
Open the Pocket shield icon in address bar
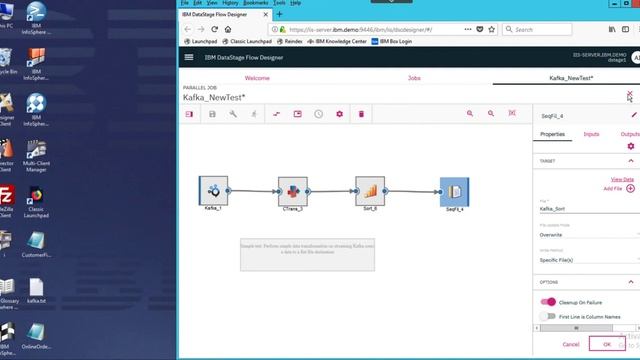480,29
